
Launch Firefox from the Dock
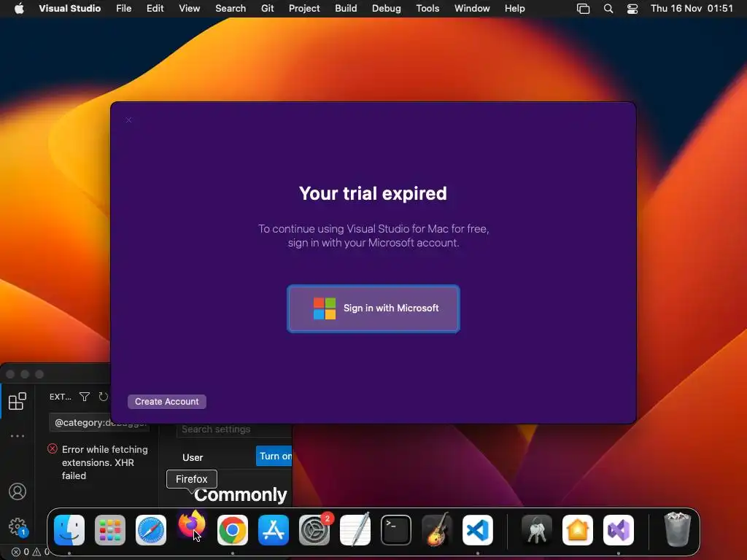click(x=192, y=525)
